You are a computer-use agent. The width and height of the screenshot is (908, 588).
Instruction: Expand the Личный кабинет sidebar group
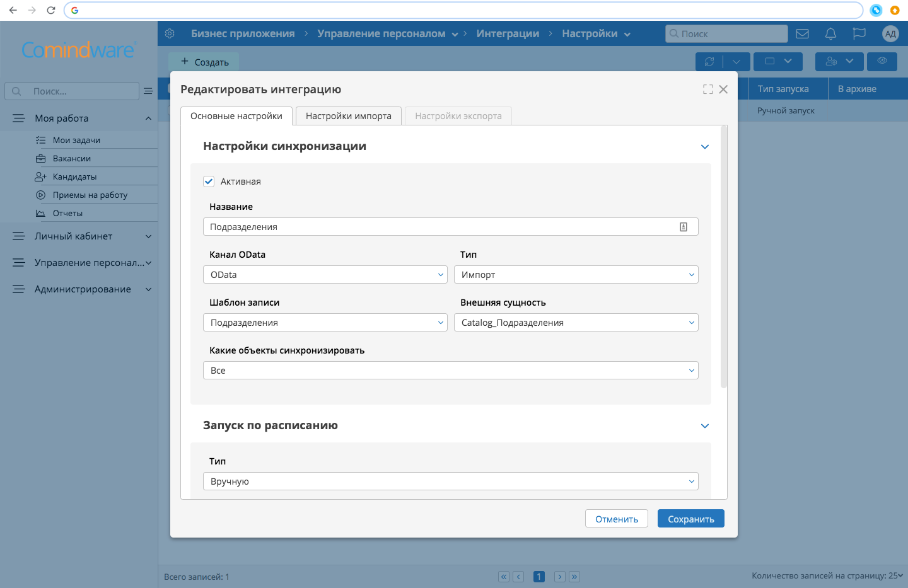pyautogui.click(x=148, y=236)
